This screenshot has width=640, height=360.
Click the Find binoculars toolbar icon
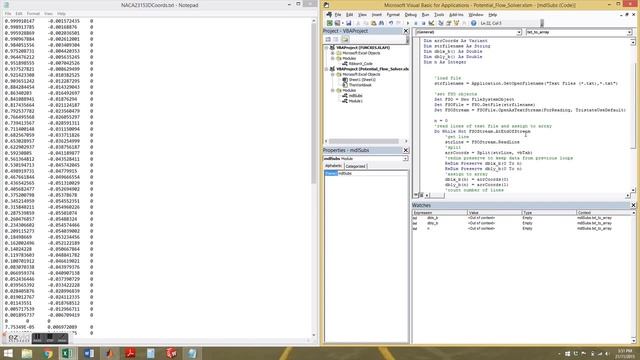pyautogui.click(x=382, y=23)
